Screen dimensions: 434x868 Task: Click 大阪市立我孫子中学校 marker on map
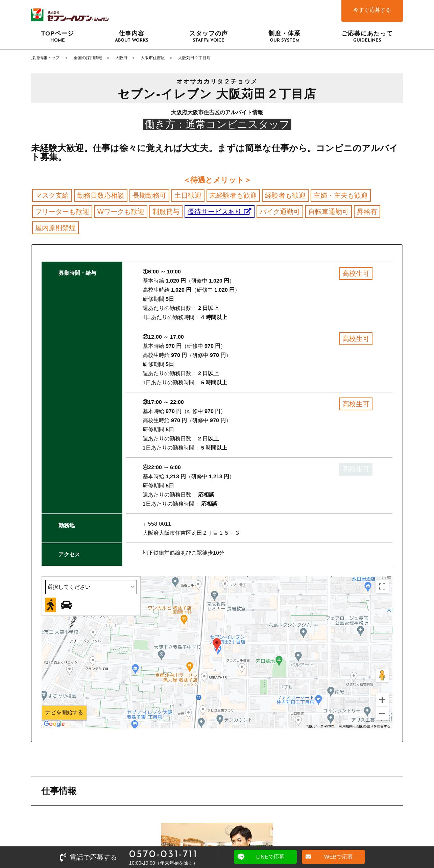pyautogui.click(x=162, y=655)
